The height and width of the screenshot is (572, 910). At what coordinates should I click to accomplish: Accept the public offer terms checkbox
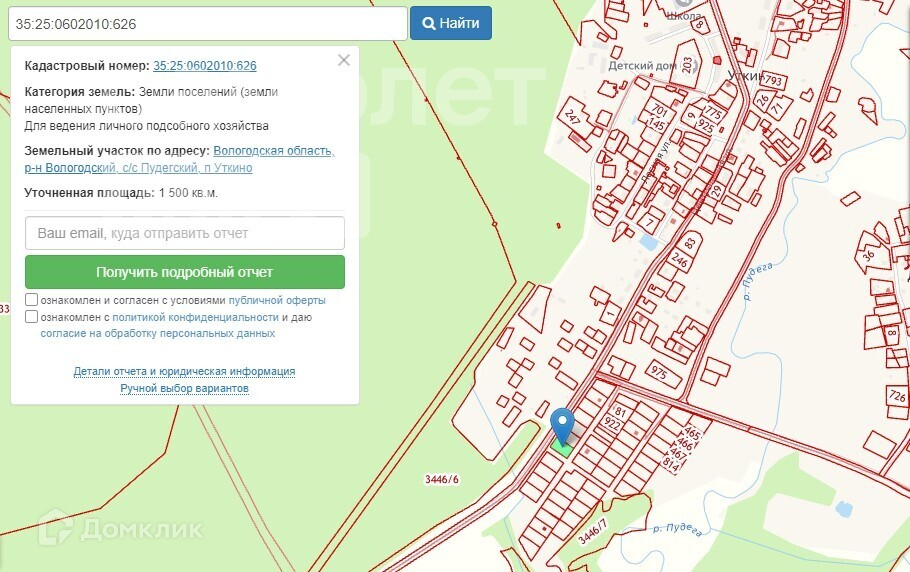tap(32, 300)
